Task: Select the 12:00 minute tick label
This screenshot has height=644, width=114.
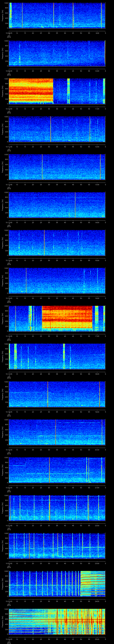Action: pyautogui.click(x=97, y=147)
